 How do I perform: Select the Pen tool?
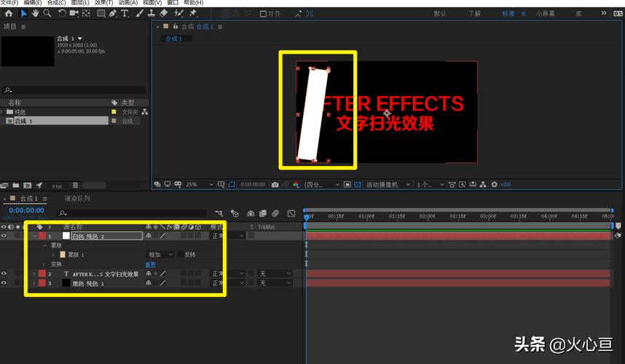[x=113, y=13]
